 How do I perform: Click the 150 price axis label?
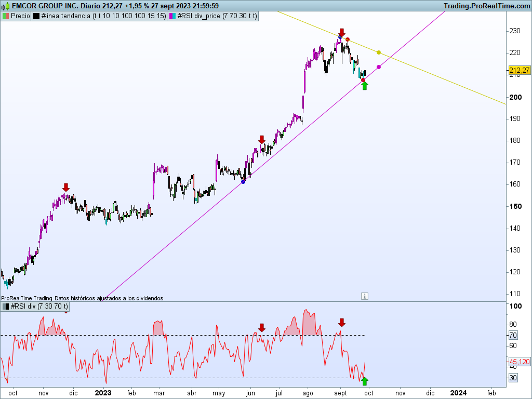point(515,206)
